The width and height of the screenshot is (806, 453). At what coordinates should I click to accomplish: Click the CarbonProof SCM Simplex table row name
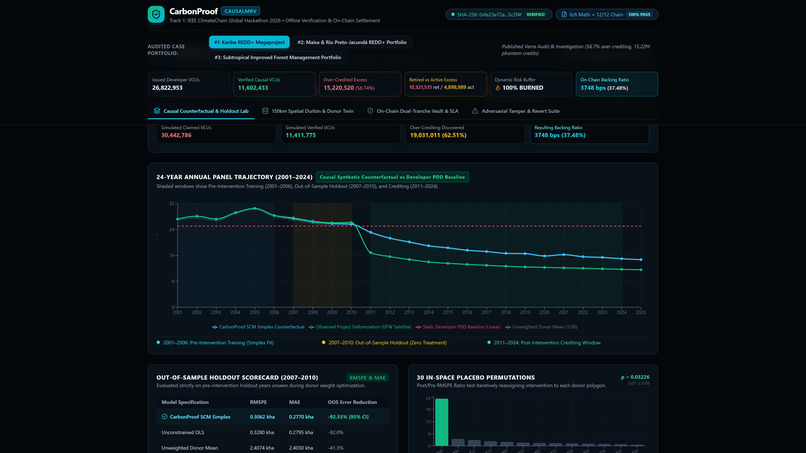(x=200, y=417)
